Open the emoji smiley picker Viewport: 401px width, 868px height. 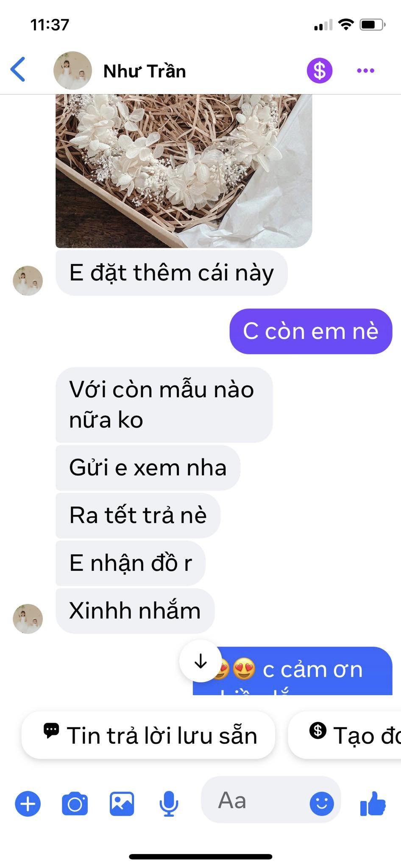[322, 804]
